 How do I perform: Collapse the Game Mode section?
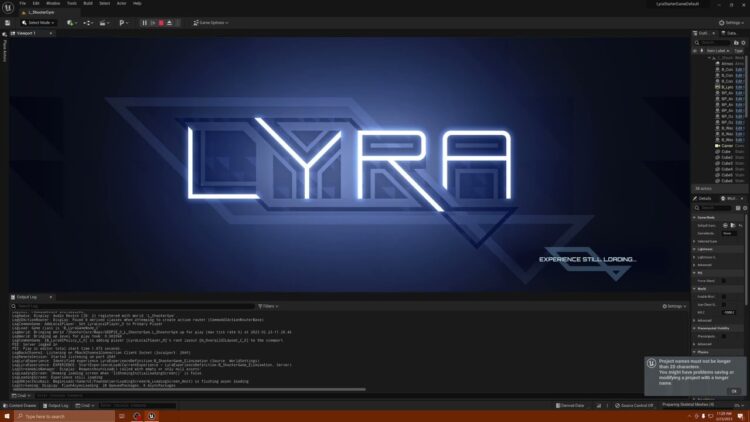coord(695,218)
